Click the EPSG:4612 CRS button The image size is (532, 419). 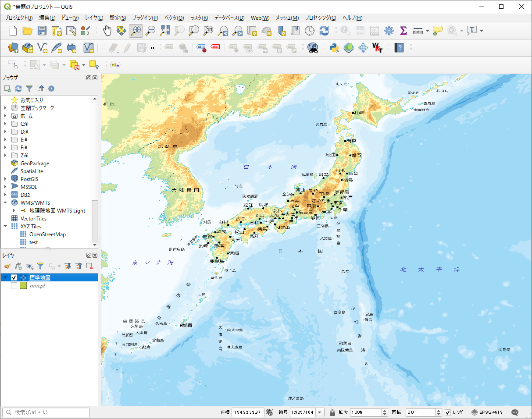[x=487, y=412]
